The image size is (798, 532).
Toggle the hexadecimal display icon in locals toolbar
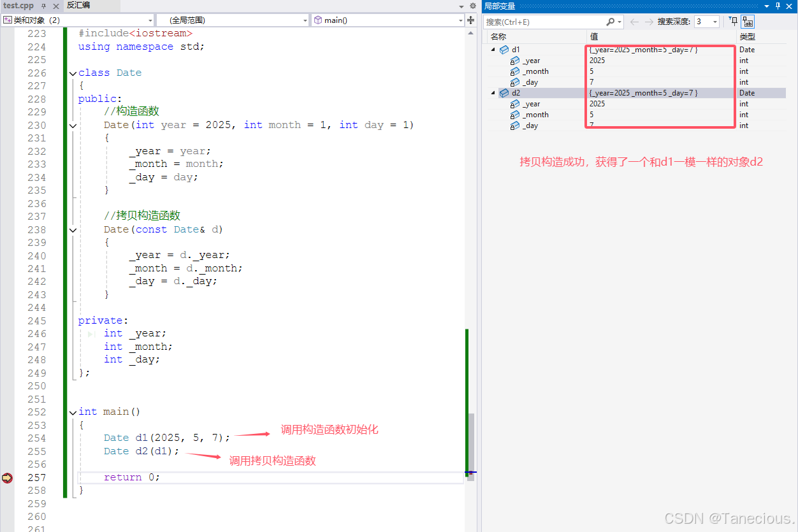(x=748, y=22)
